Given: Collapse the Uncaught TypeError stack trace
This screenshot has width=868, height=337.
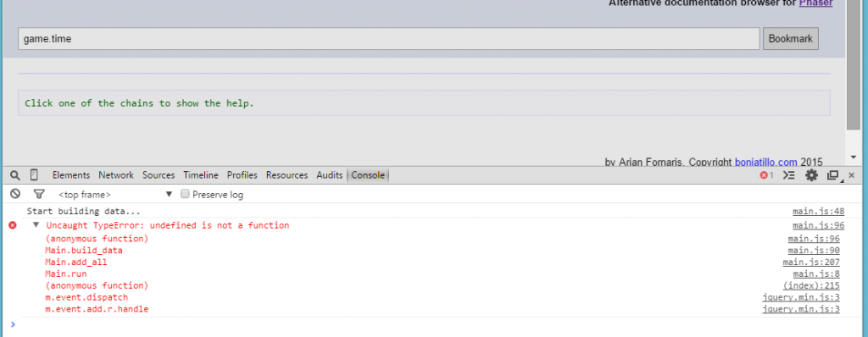Looking at the screenshot, I should click(x=36, y=225).
